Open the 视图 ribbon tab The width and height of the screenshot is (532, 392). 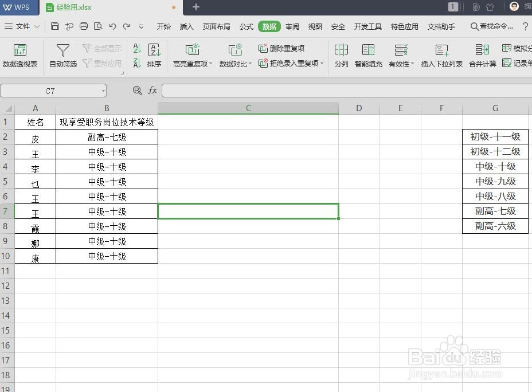coord(315,26)
